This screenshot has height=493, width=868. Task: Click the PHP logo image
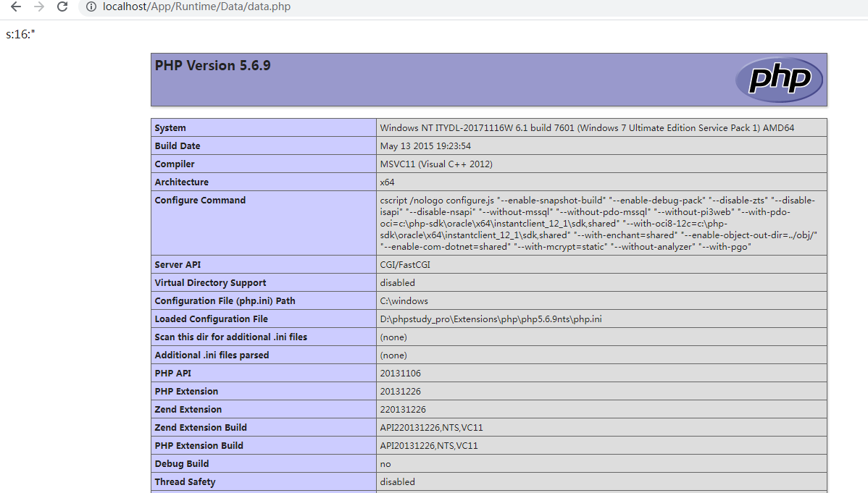779,80
